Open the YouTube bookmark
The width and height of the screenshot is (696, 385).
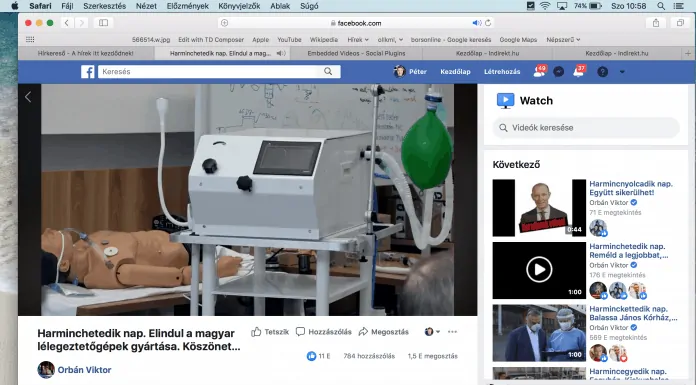pos(289,40)
